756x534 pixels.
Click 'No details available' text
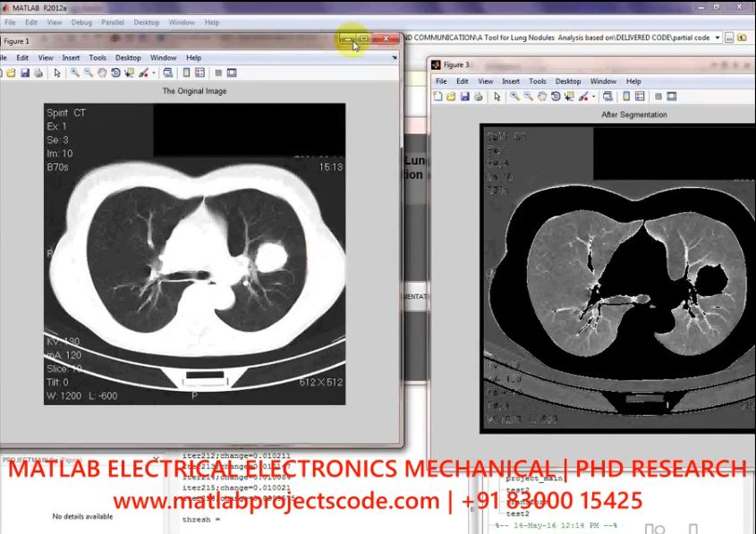tap(82, 516)
